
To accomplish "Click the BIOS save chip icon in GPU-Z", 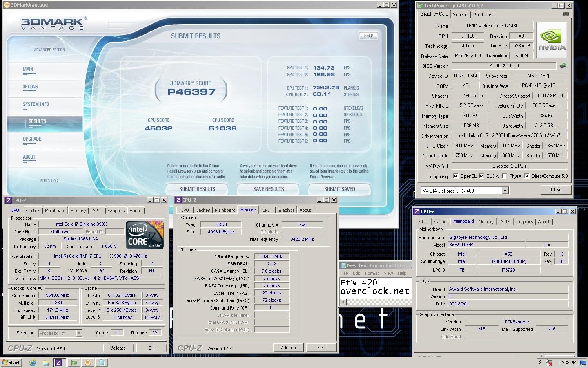I will point(563,65).
